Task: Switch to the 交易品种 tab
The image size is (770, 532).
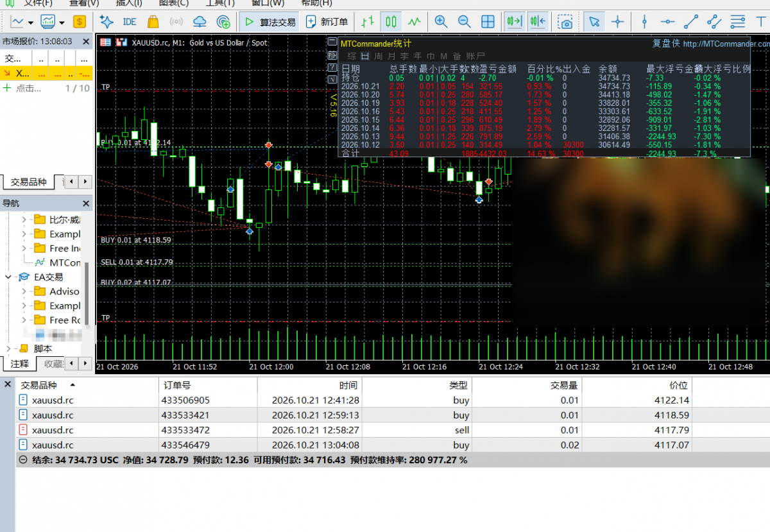Action: coord(28,182)
